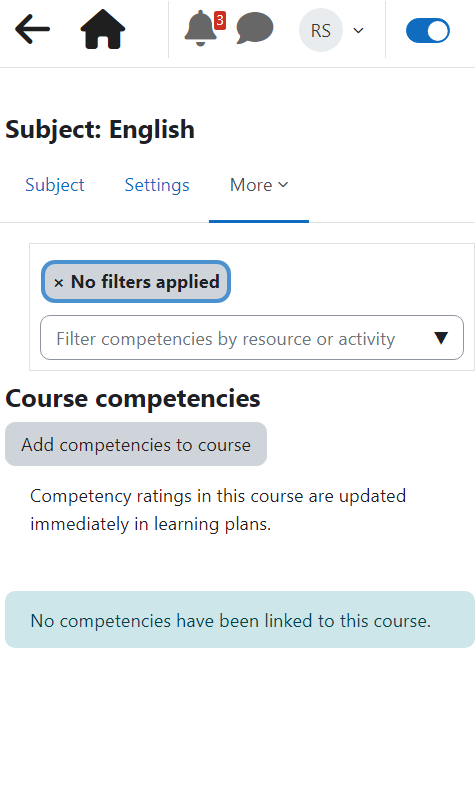Click the competency ratings learning plans text
This screenshot has width=475, height=792.
[218, 510]
